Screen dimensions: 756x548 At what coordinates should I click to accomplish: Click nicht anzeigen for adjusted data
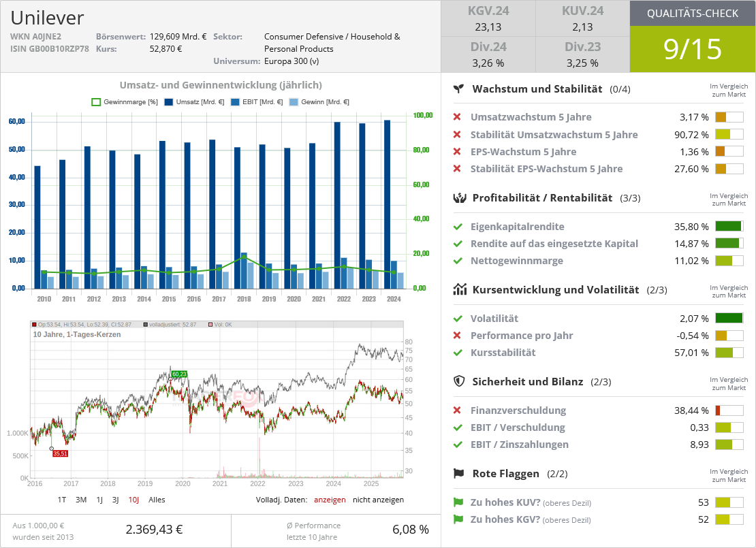378,500
